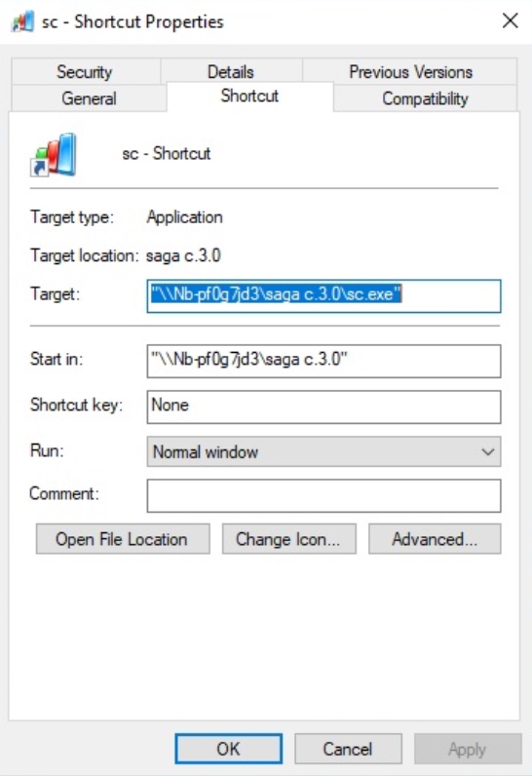Click the 'saga c.3.0' target location value
Viewport: 532px width, 776px height.
click(x=183, y=255)
